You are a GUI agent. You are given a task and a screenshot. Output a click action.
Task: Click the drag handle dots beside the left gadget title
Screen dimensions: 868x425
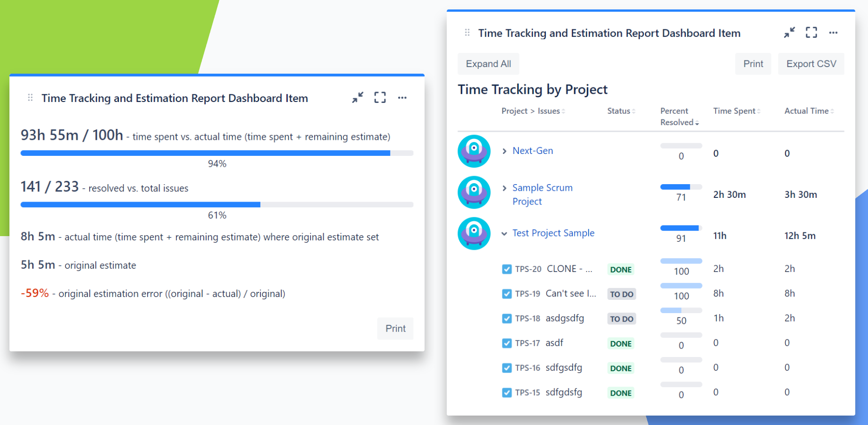29,97
